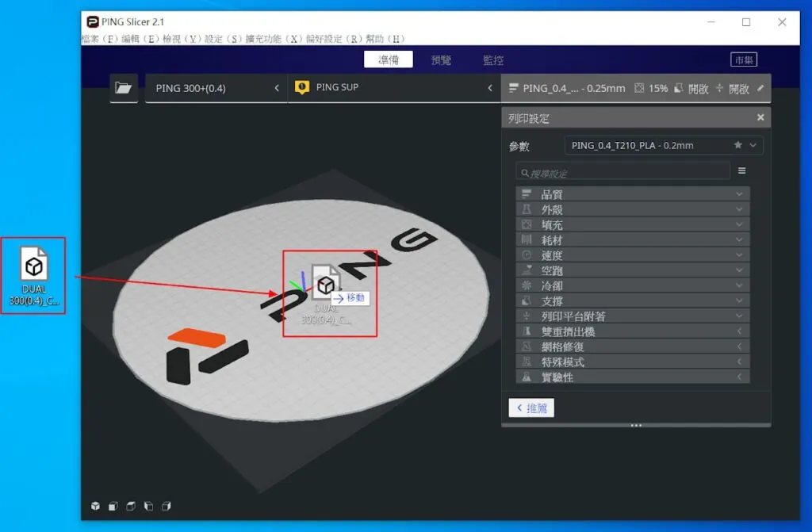Open the PING SUP material selector
The height and width of the screenshot is (532, 812).
(394, 88)
